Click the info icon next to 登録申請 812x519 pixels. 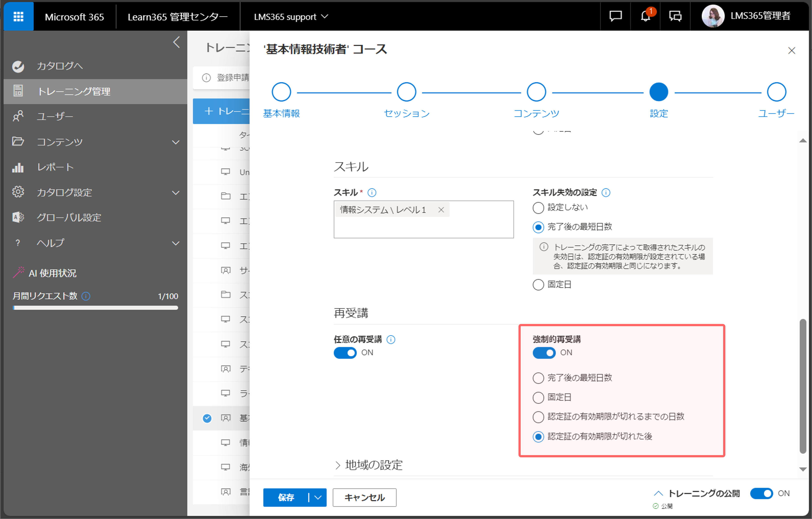point(206,78)
